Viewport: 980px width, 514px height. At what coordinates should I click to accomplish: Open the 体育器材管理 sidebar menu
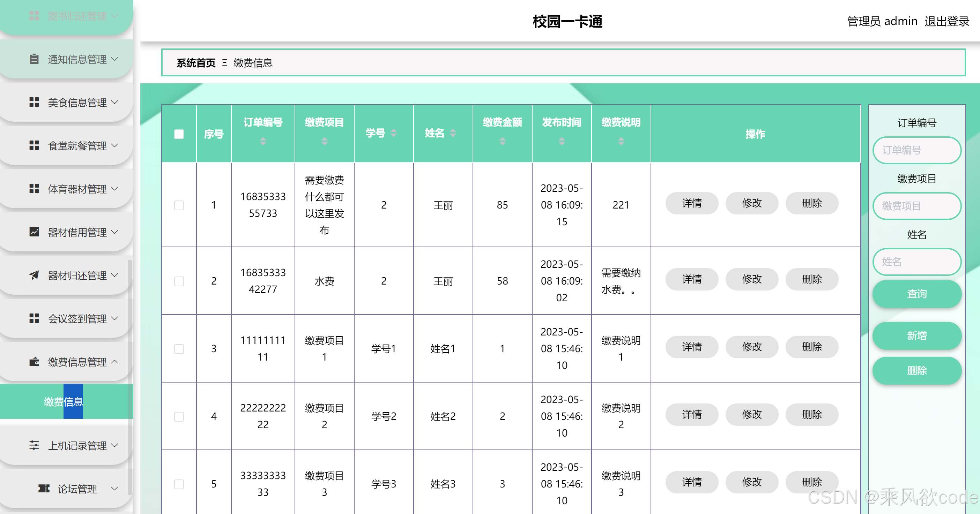pyautogui.click(x=77, y=189)
